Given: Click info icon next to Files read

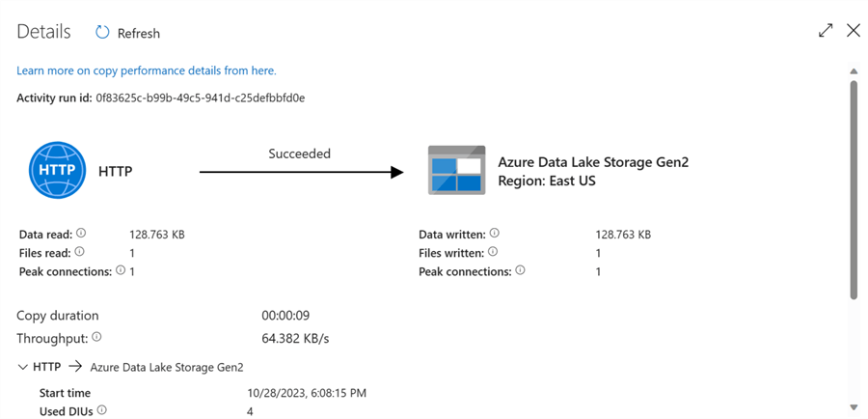Looking at the screenshot, I should click(x=80, y=252).
